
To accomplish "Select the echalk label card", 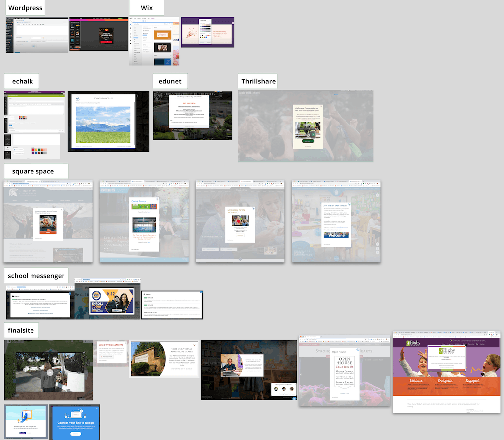I will coord(22,81).
